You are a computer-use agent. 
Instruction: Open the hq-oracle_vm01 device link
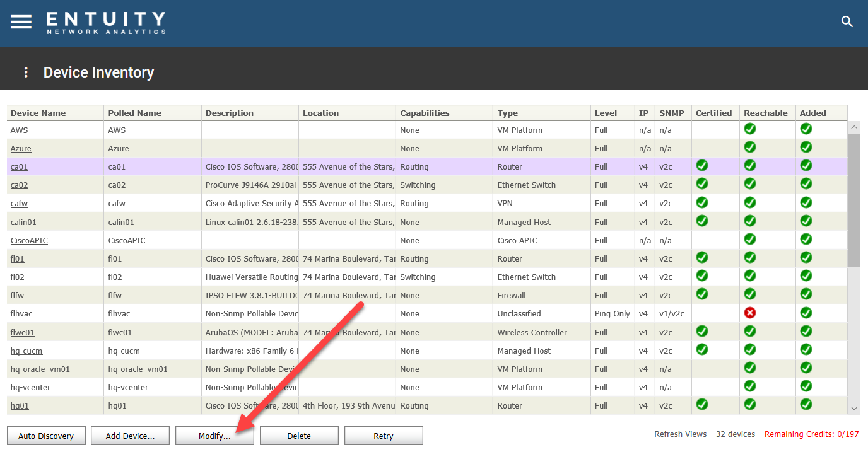click(40, 369)
